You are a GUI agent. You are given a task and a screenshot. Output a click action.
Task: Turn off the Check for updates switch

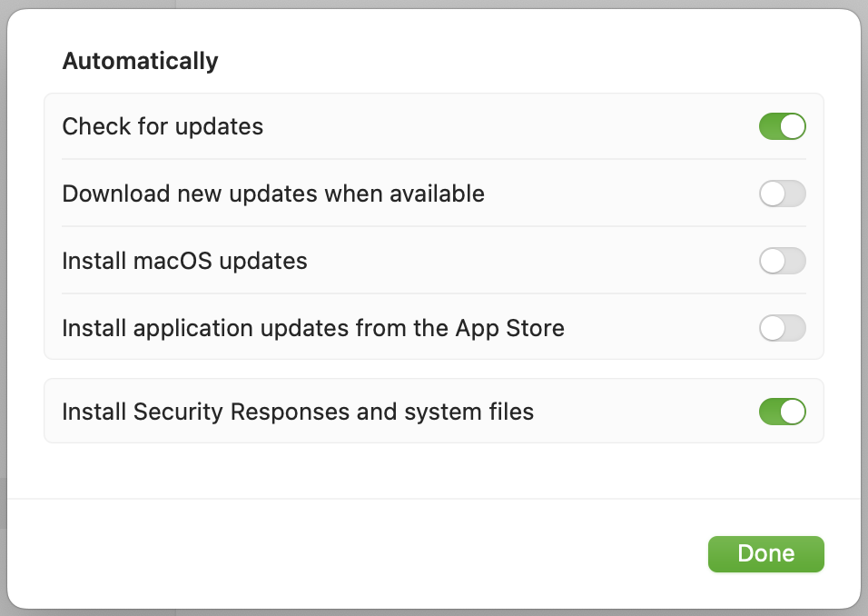pyautogui.click(x=783, y=126)
